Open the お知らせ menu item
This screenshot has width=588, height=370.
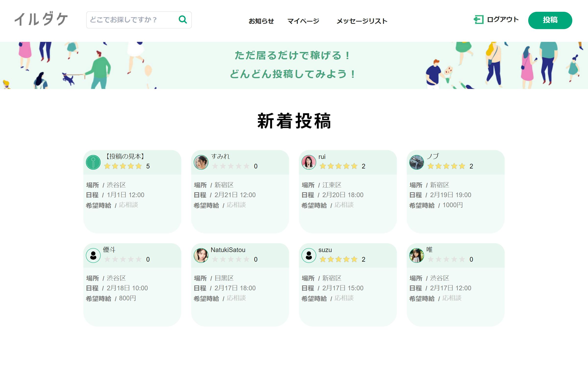click(x=261, y=21)
